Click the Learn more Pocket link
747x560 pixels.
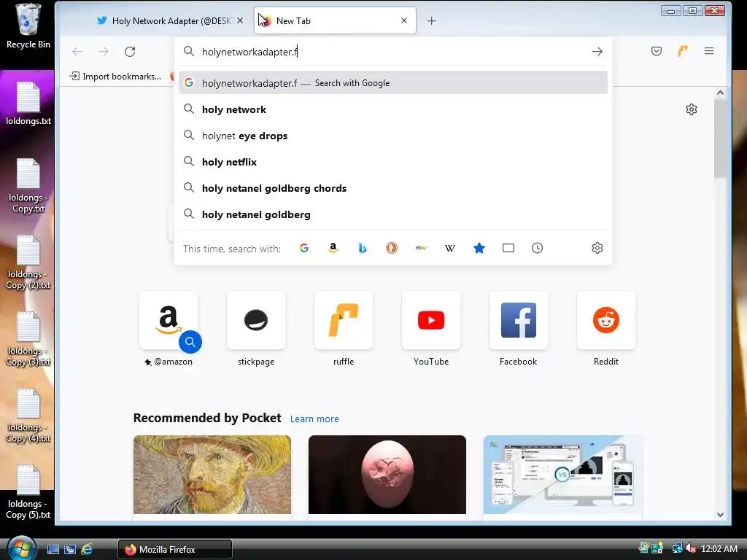(x=314, y=419)
